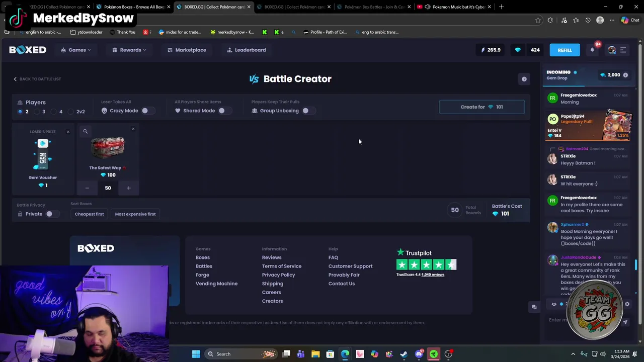Viewport: 644px width, 362px height.
Task: Open Windows Start menu
Action: click(x=196, y=354)
